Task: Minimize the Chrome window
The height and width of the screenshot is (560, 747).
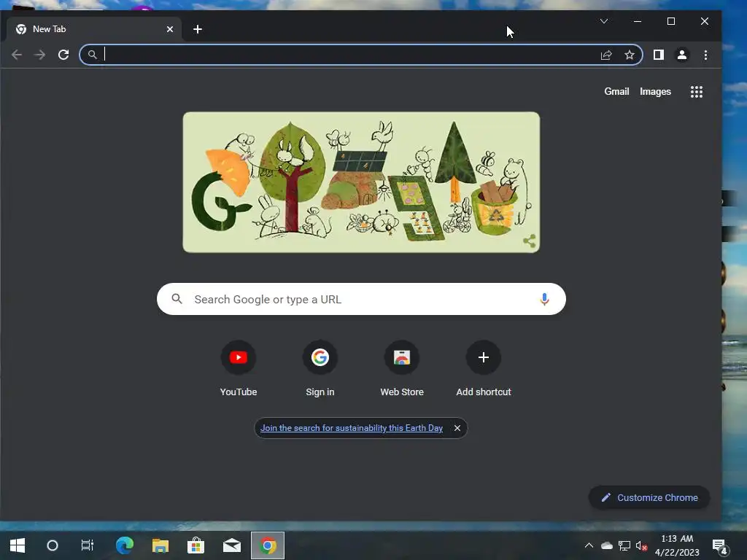Action: pyautogui.click(x=638, y=21)
